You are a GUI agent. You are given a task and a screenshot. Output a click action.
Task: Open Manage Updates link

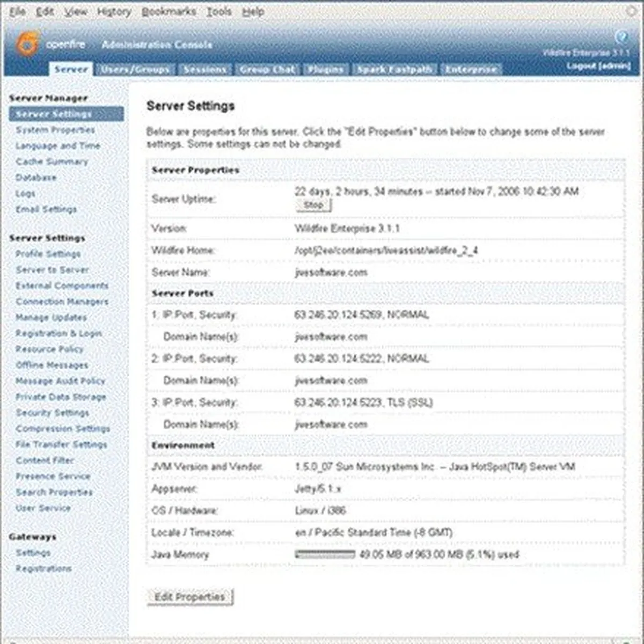(x=51, y=317)
